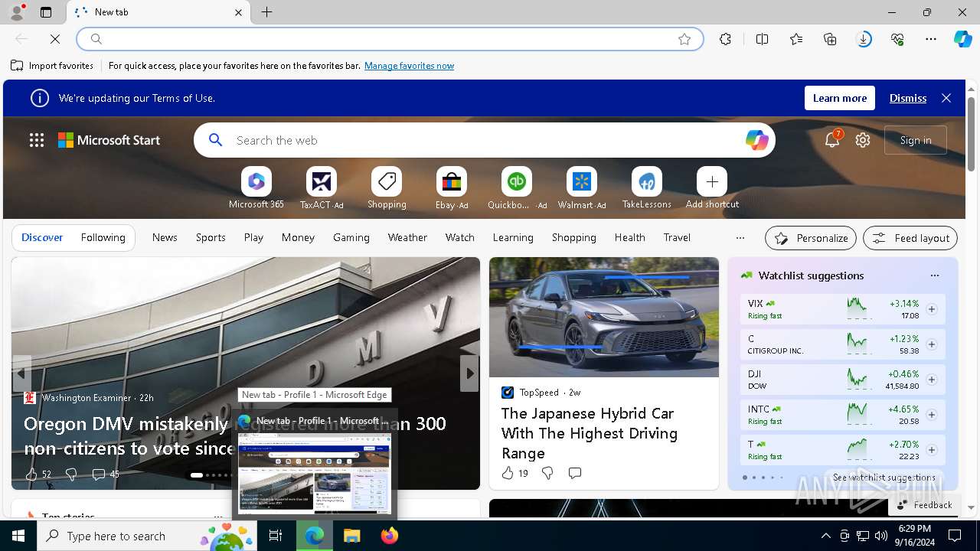This screenshot has height=551, width=980.
Task: Open Downloads icon in toolbar
Action: pos(864,39)
